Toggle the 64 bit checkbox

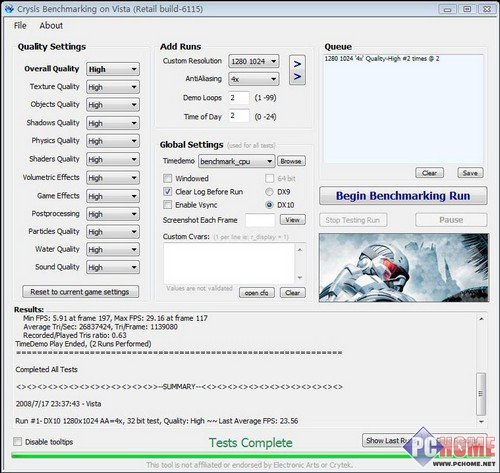pos(269,178)
